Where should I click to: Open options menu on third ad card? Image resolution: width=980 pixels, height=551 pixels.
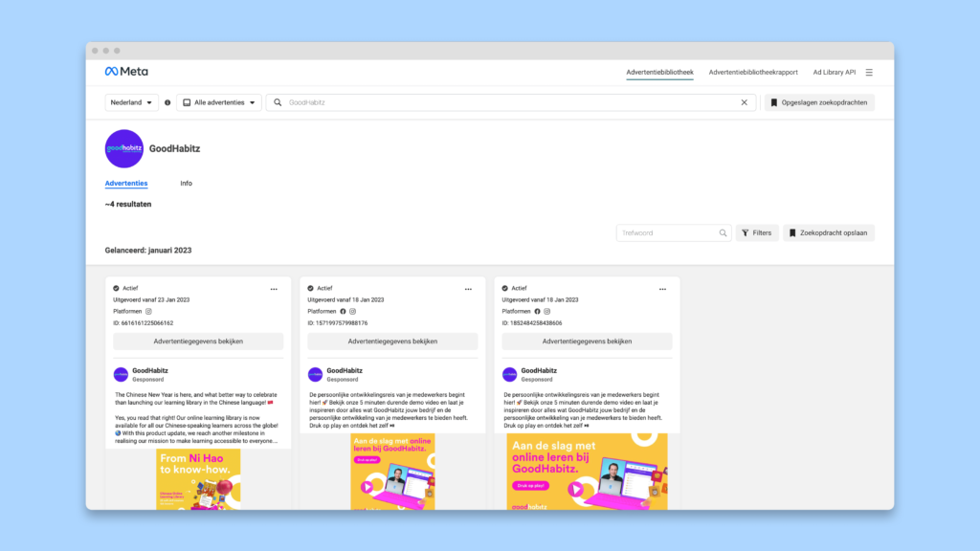[x=662, y=289]
